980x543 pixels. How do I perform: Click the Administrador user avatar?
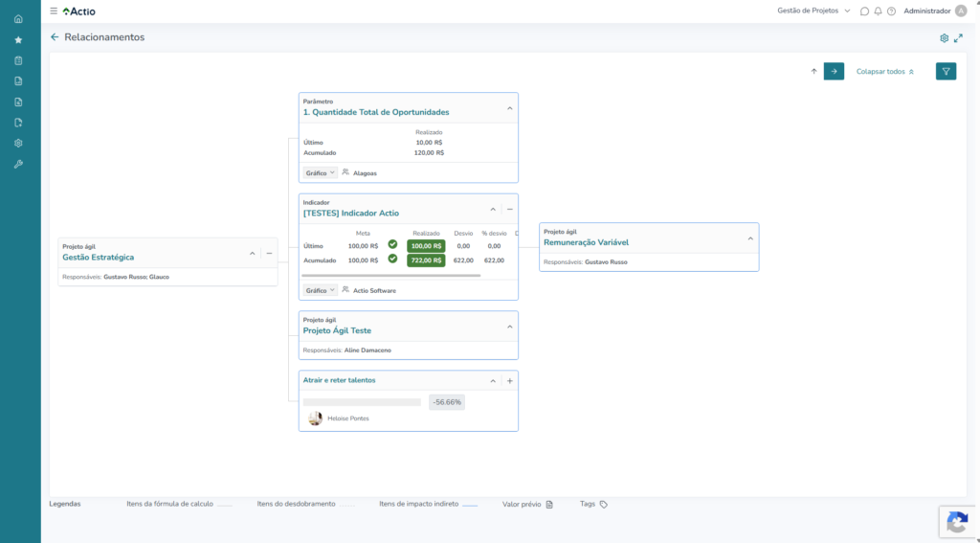click(961, 11)
